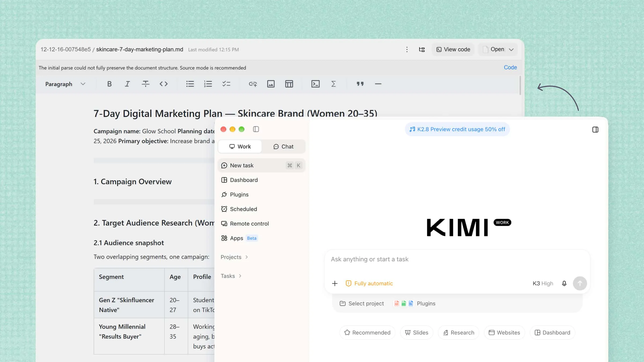Switch to the Work tab

pyautogui.click(x=240, y=146)
